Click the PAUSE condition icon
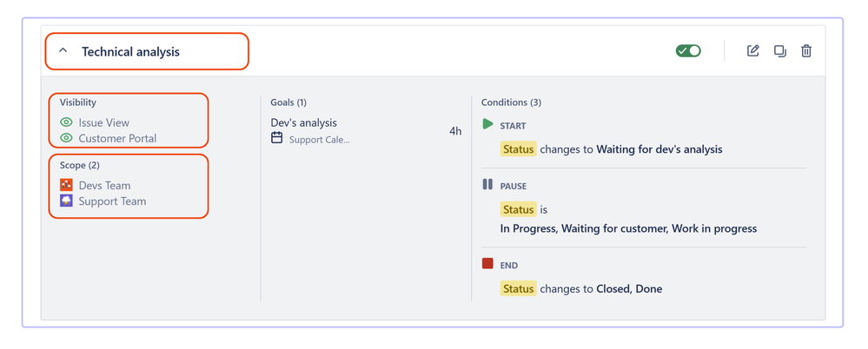 [x=487, y=184]
